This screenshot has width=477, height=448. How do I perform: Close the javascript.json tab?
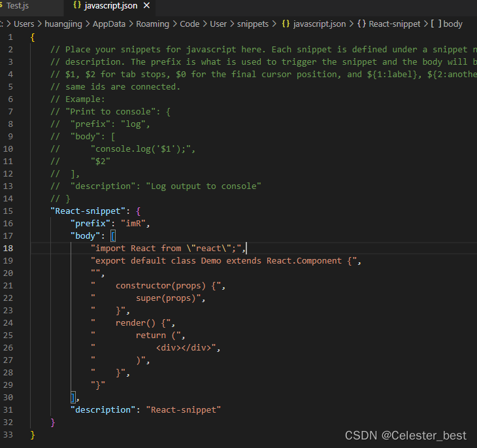[x=146, y=6]
